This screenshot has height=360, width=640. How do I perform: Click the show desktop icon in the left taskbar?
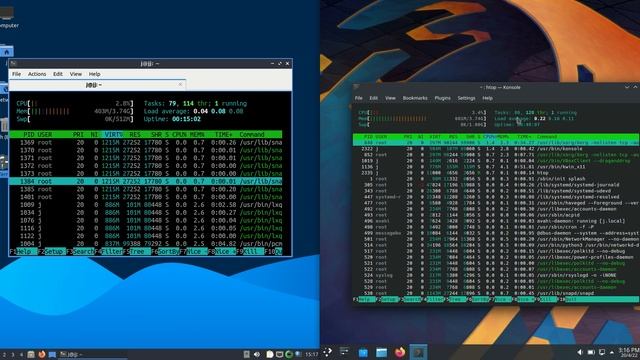[x=52, y=354]
